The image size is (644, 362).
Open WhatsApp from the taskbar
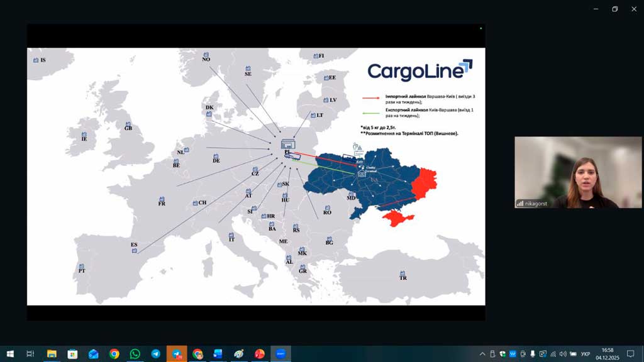click(135, 354)
